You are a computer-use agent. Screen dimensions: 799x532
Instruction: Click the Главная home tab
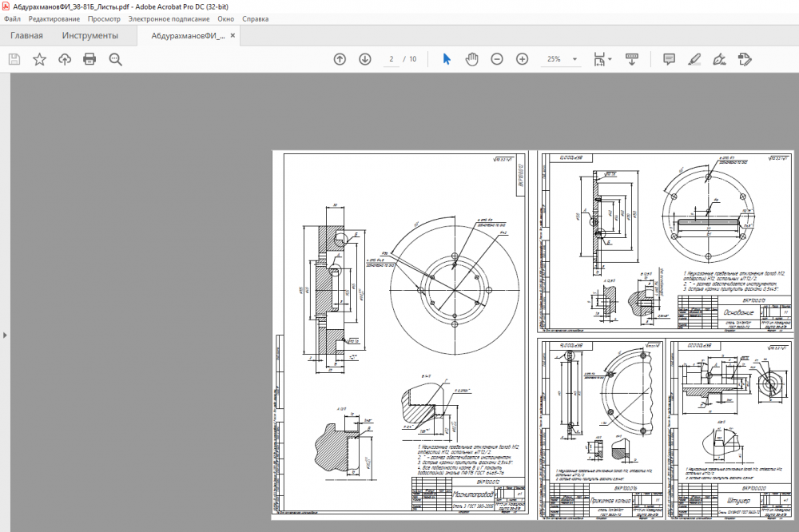(x=26, y=36)
